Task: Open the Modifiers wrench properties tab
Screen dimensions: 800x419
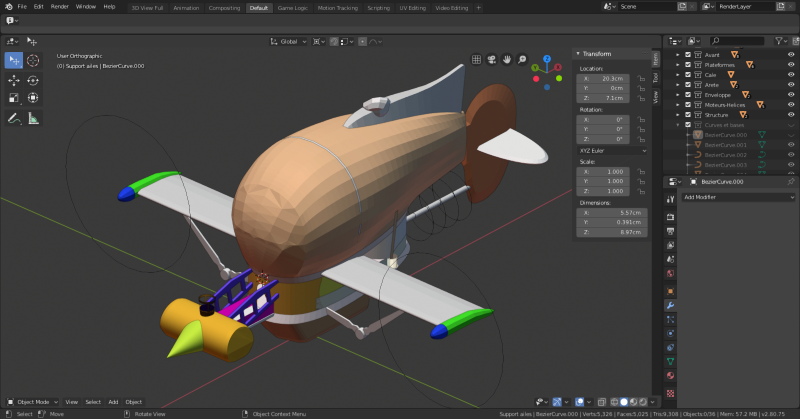Action: [x=670, y=305]
